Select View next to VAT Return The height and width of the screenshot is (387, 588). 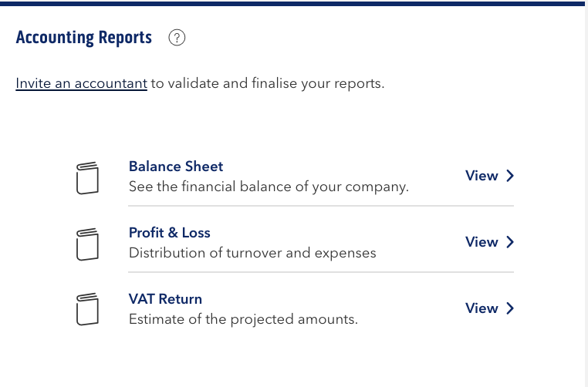click(482, 308)
